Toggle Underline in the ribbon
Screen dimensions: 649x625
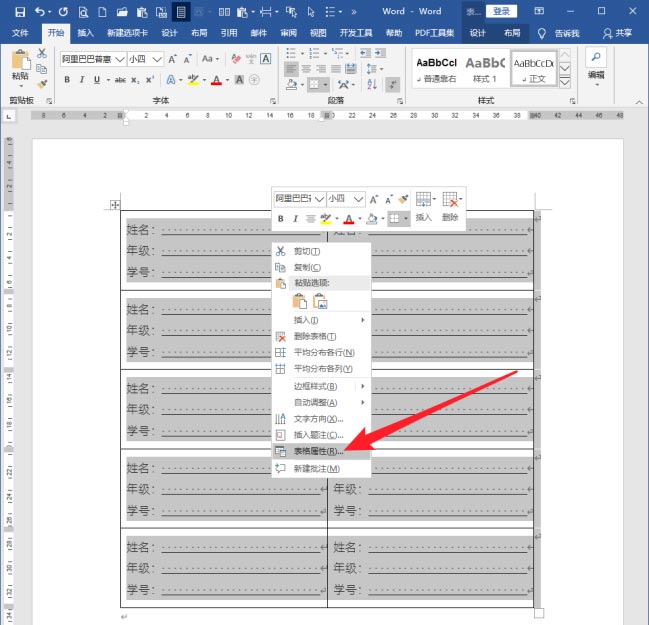point(96,80)
